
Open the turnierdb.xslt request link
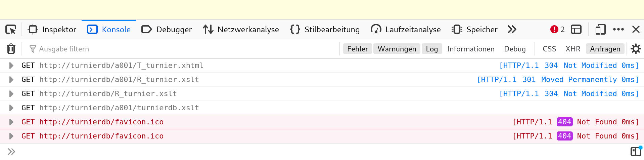[x=119, y=108]
